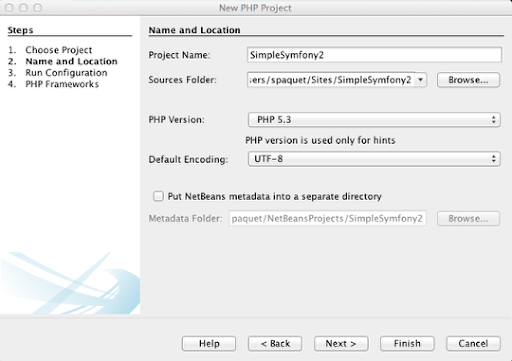Select the Name and Location step
This screenshot has width=512, height=361.
click(x=71, y=61)
